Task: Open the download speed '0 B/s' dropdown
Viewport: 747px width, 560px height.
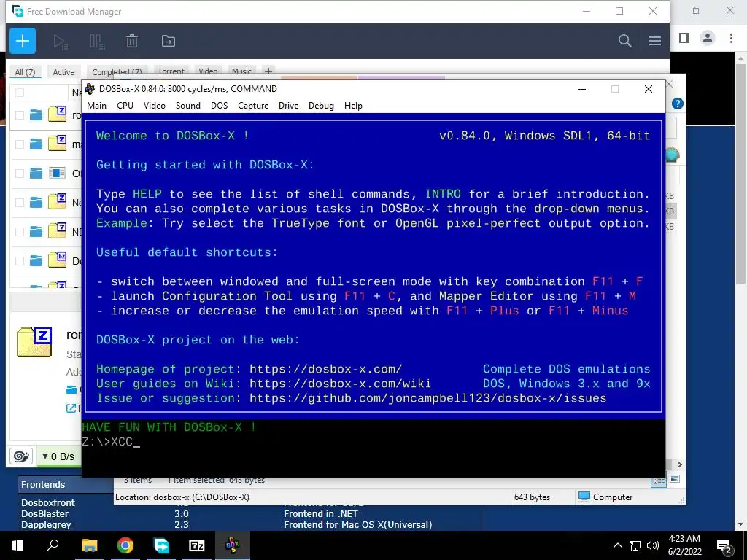Action: (x=58, y=456)
